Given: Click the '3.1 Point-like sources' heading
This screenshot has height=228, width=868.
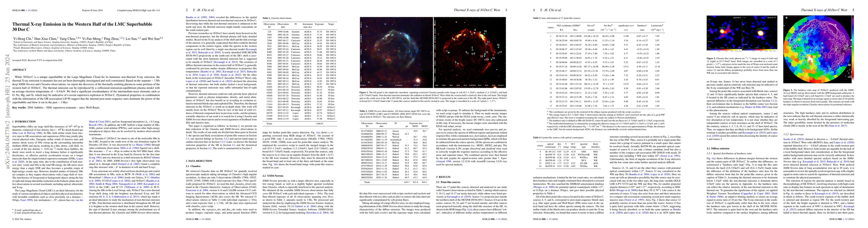Looking at the screenshot, I should 448,182.
